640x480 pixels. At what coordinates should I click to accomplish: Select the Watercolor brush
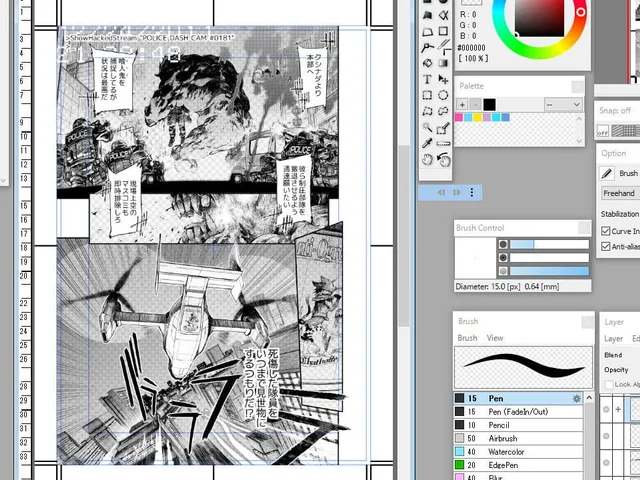(518, 452)
